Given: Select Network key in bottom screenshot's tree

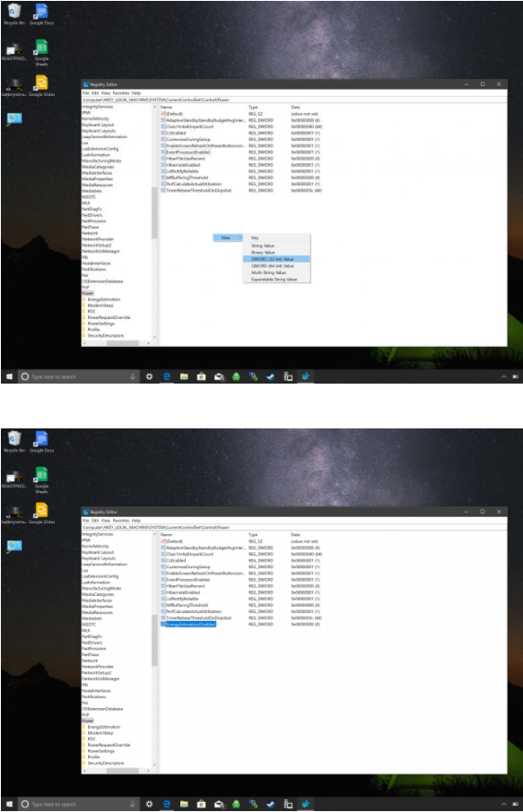Looking at the screenshot, I should [90, 661].
